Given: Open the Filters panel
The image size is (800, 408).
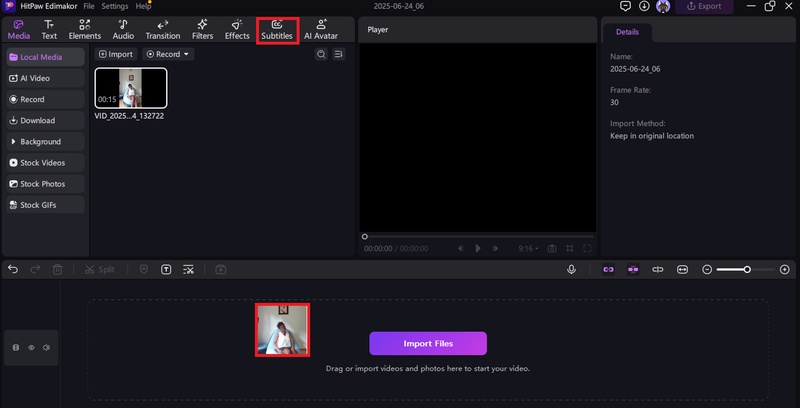Looking at the screenshot, I should (x=202, y=29).
